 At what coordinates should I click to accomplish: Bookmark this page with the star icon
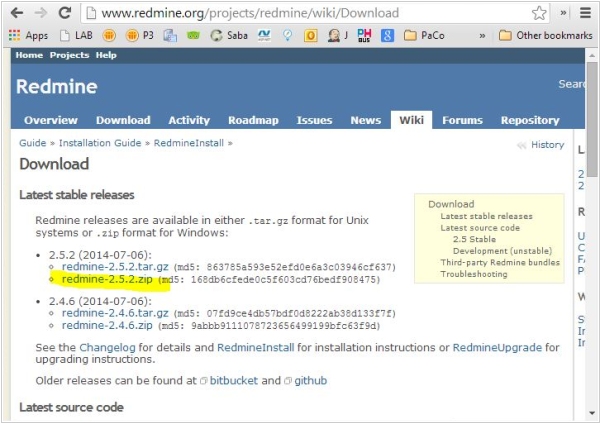(x=540, y=13)
